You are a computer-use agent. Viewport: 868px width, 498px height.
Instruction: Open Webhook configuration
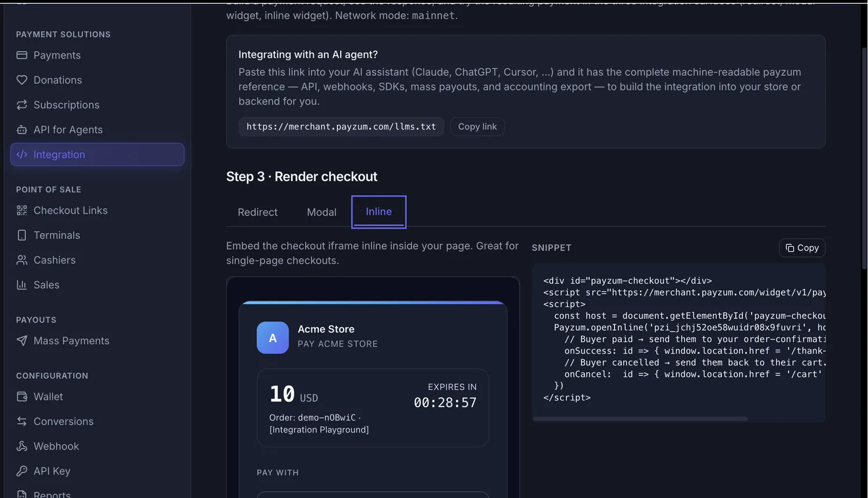click(97, 446)
